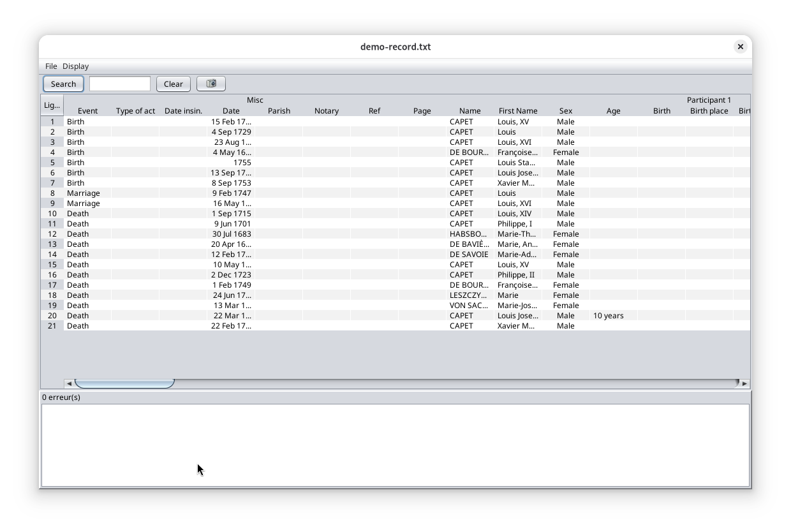Select first name cell 'Louis, XIV'
The image size is (791, 532).
pyautogui.click(x=518, y=213)
